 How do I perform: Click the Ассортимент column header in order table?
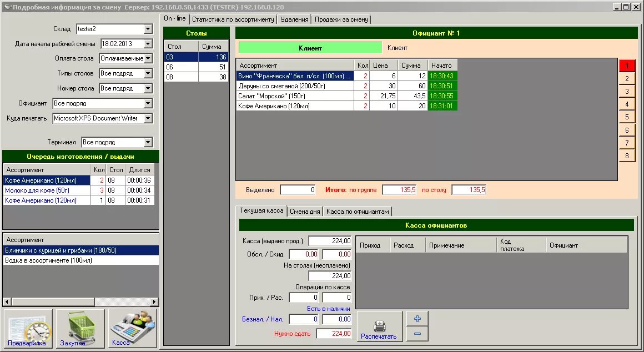click(x=295, y=66)
